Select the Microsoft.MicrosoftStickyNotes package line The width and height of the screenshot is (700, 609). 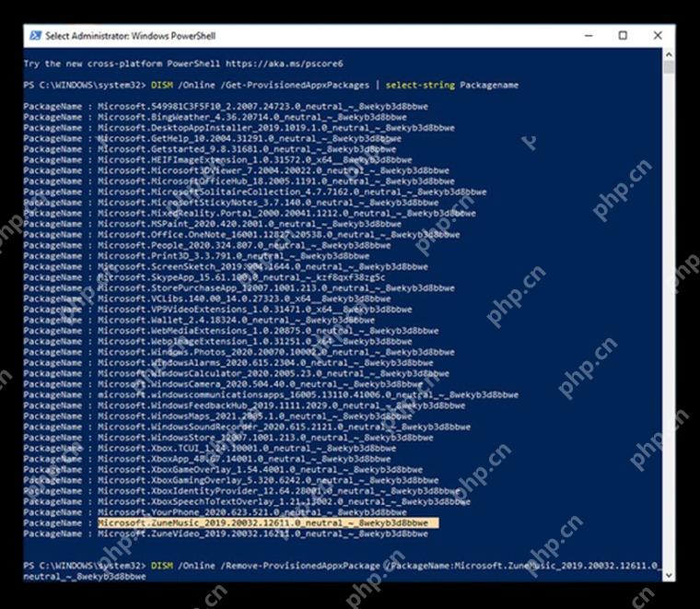click(x=231, y=203)
